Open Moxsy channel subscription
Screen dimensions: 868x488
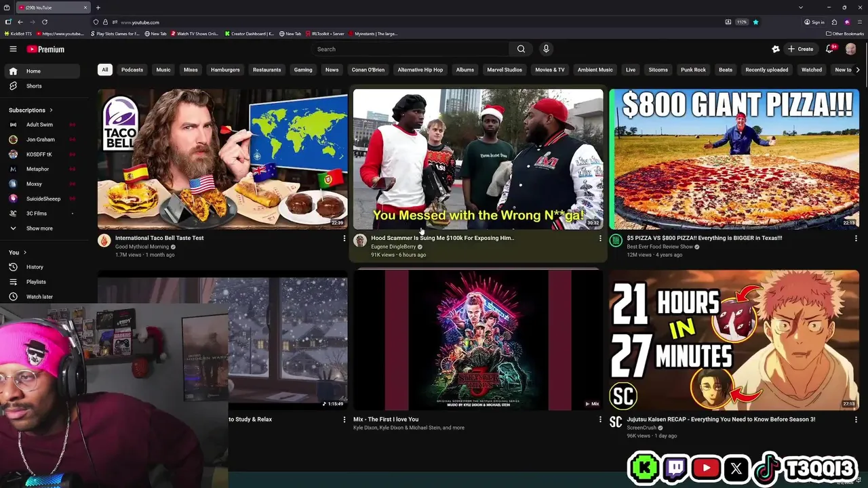(41, 184)
